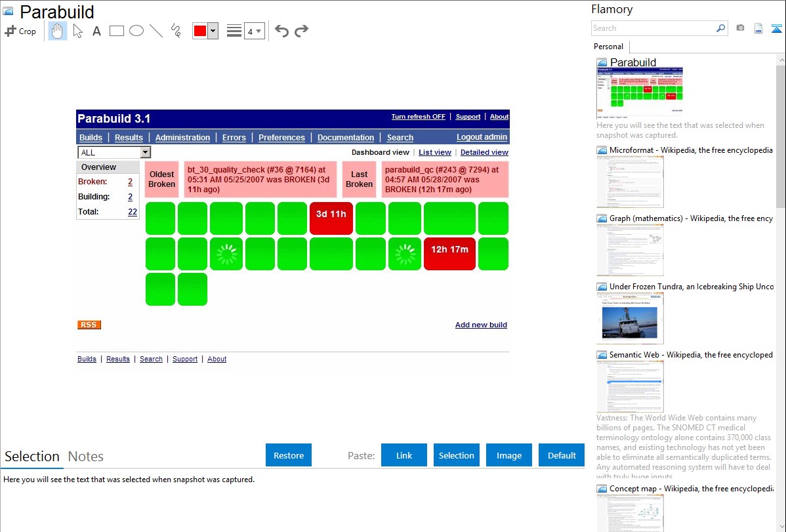Open the Builds menu item

tap(91, 137)
